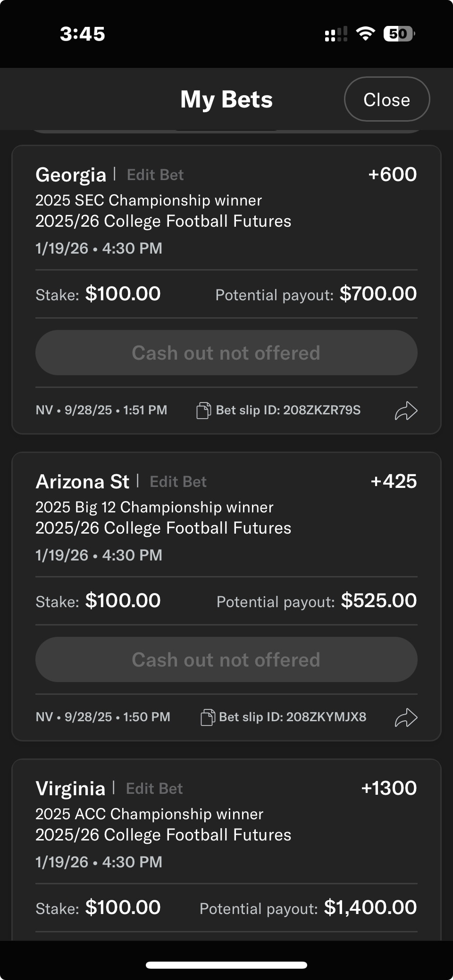
Task: Tap Georgia's 'Cash out not offered' button
Action: [x=226, y=353]
